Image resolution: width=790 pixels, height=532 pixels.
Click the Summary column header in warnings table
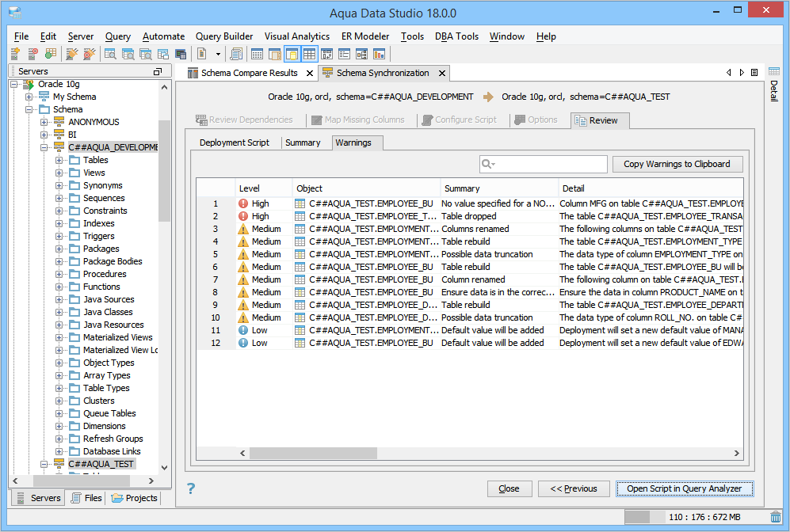(499, 188)
